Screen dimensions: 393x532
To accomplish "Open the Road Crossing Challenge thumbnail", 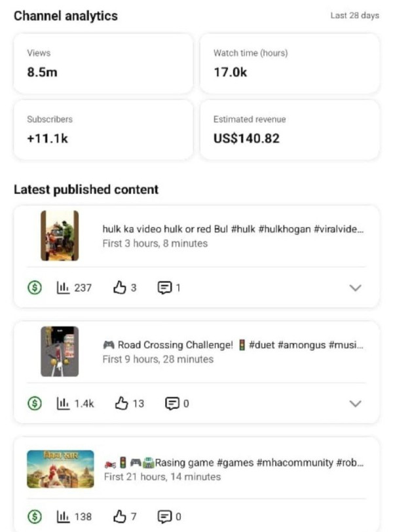I will click(x=60, y=351).
